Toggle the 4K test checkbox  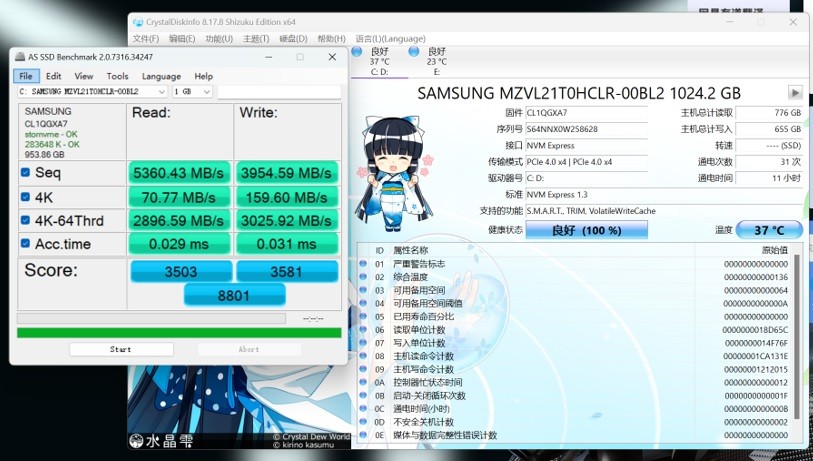point(25,197)
